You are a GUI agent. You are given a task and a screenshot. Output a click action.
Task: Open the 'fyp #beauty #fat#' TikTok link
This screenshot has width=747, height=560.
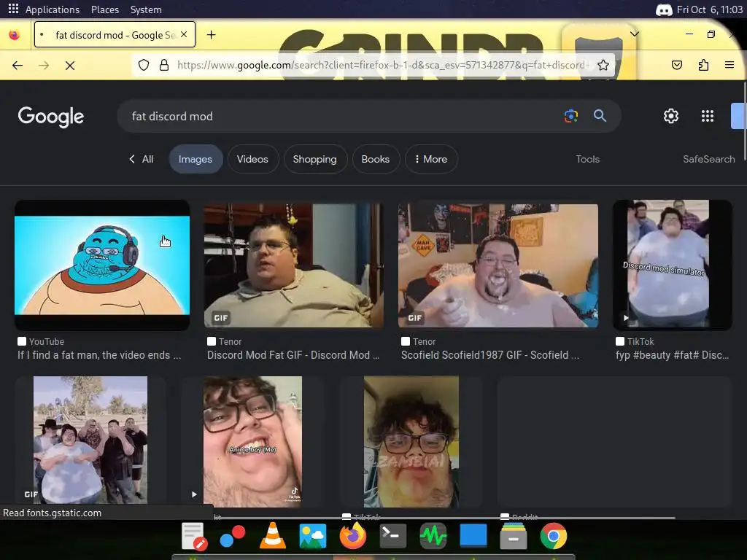[x=672, y=355]
